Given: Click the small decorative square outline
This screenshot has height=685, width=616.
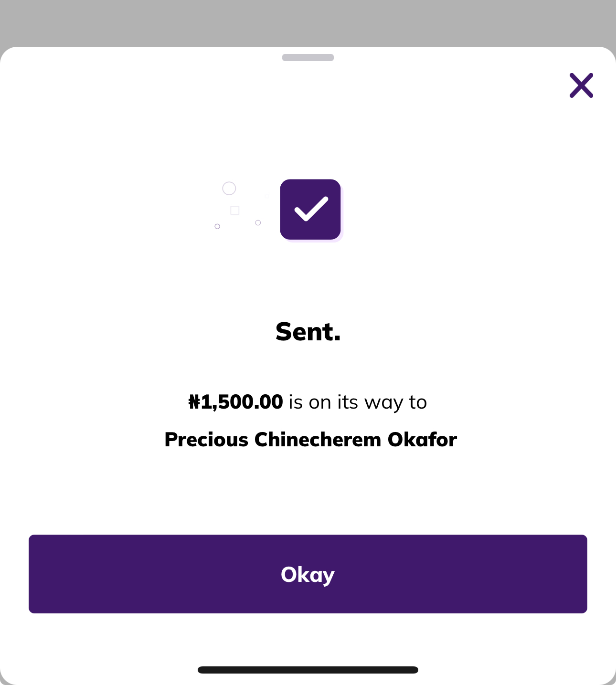Looking at the screenshot, I should coord(235,211).
